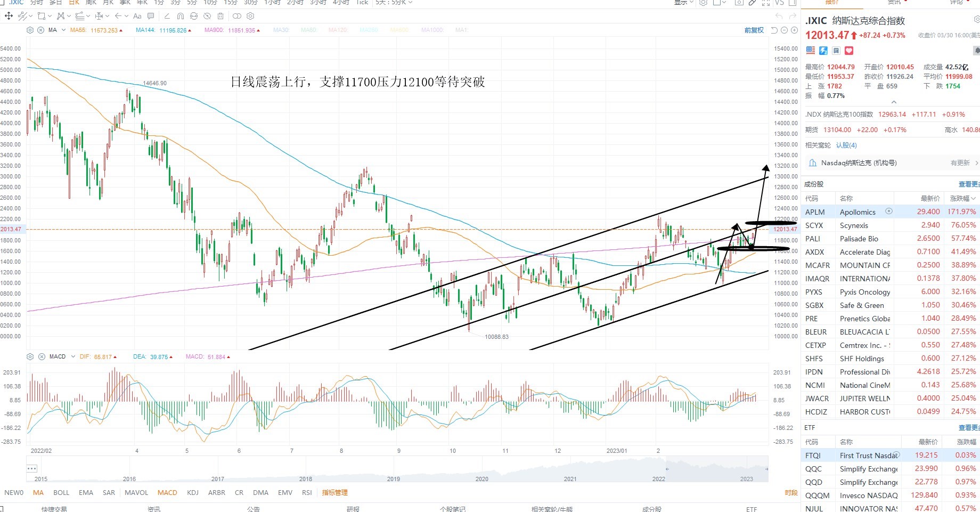This screenshot has height=512, width=980.
Task: Open 指标管理 indicator management
Action: [x=334, y=492]
